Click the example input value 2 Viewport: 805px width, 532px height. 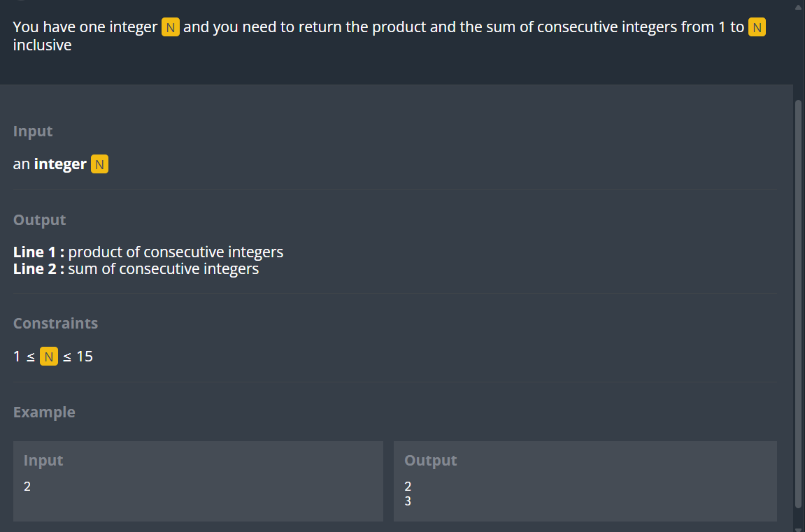click(x=27, y=487)
